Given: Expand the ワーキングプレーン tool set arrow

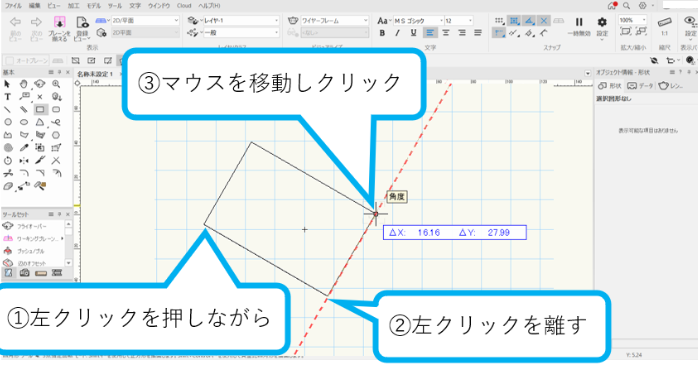Looking at the screenshot, I should [62, 239].
